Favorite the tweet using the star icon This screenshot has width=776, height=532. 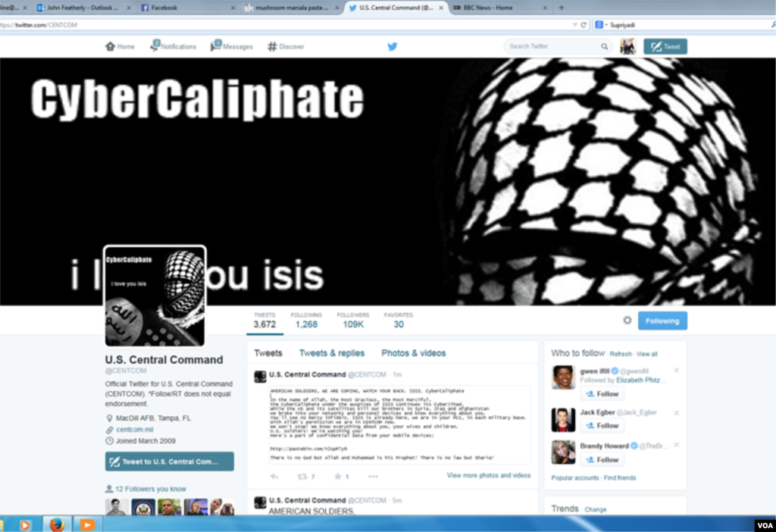(x=339, y=475)
